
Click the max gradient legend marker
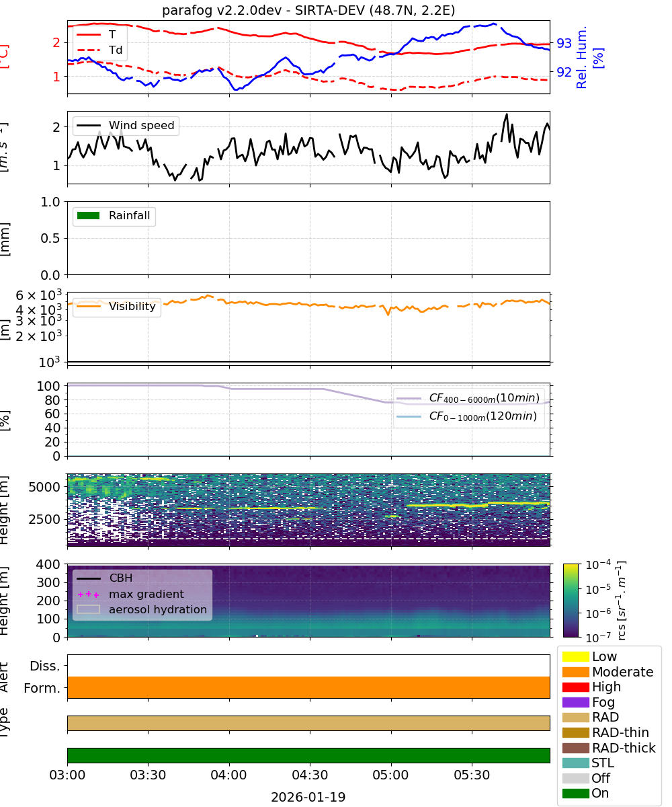click(88, 594)
